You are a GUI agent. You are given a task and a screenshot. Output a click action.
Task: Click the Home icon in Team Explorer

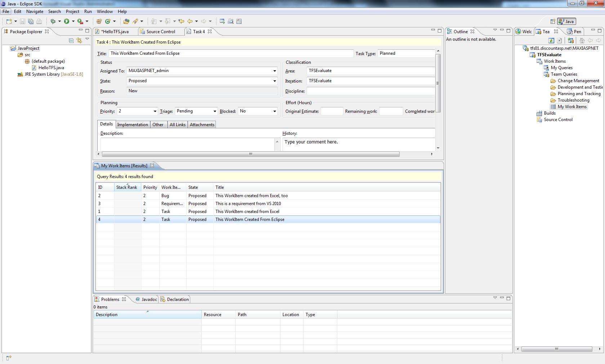[582, 40]
